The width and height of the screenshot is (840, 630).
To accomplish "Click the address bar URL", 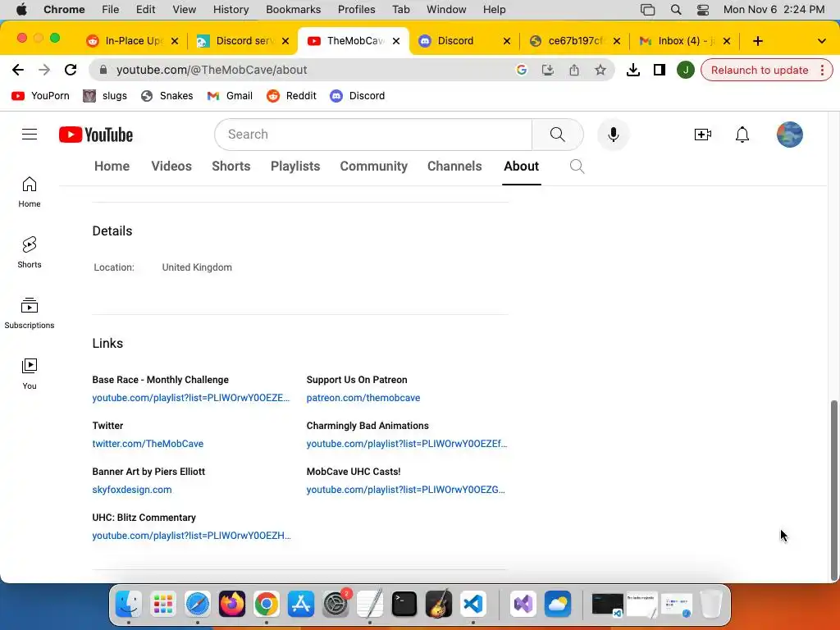I will click(x=212, y=70).
